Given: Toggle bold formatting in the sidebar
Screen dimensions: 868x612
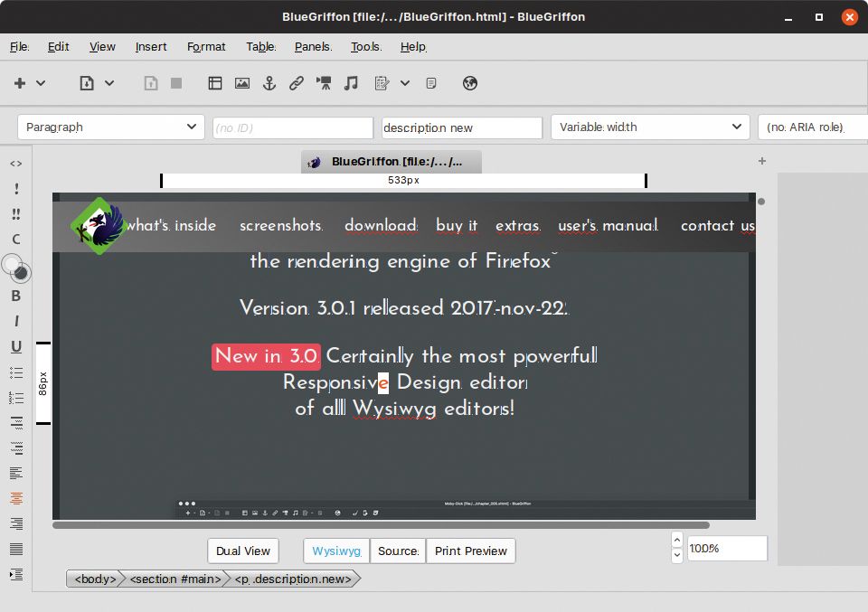Looking at the screenshot, I should pyautogui.click(x=16, y=297).
